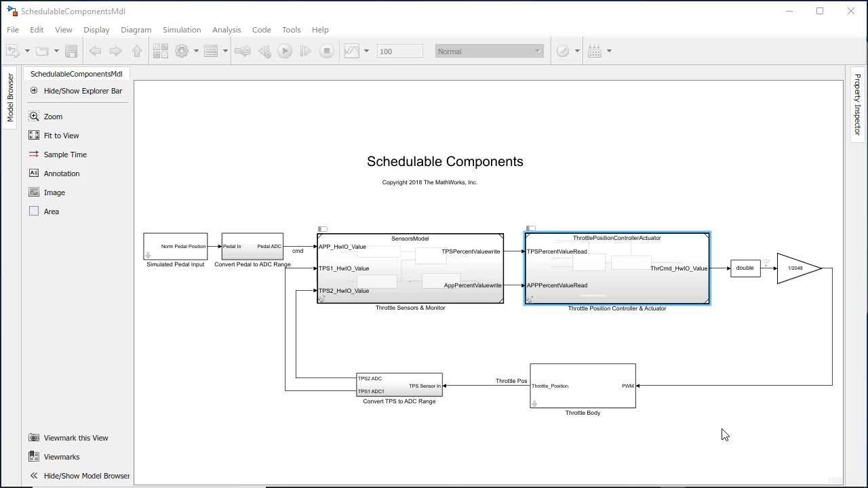Click the Model Configuration gear icon
The height and width of the screenshot is (488, 868).
point(181,51)
